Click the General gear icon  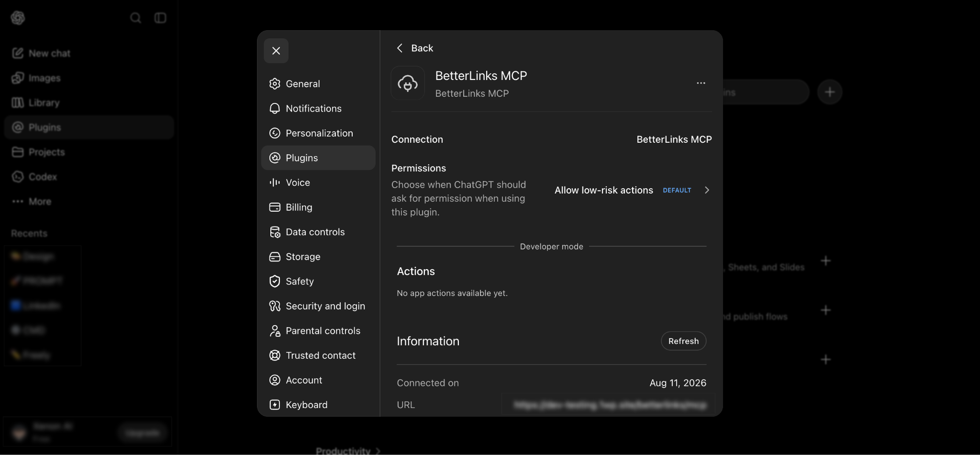[x=275, y=84]
